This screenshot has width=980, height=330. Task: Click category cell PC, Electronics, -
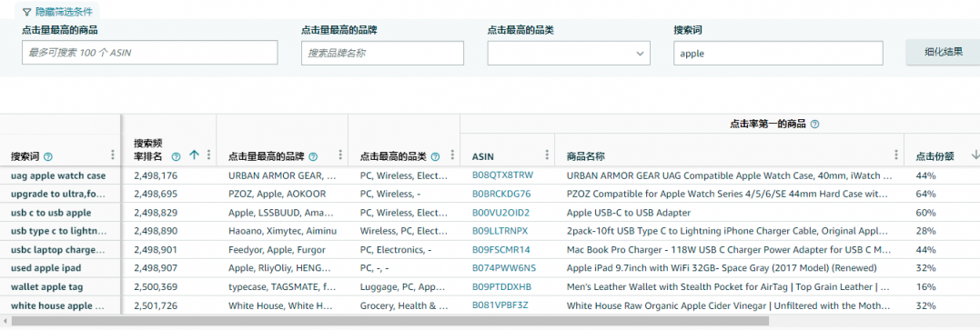pos(396,250)
